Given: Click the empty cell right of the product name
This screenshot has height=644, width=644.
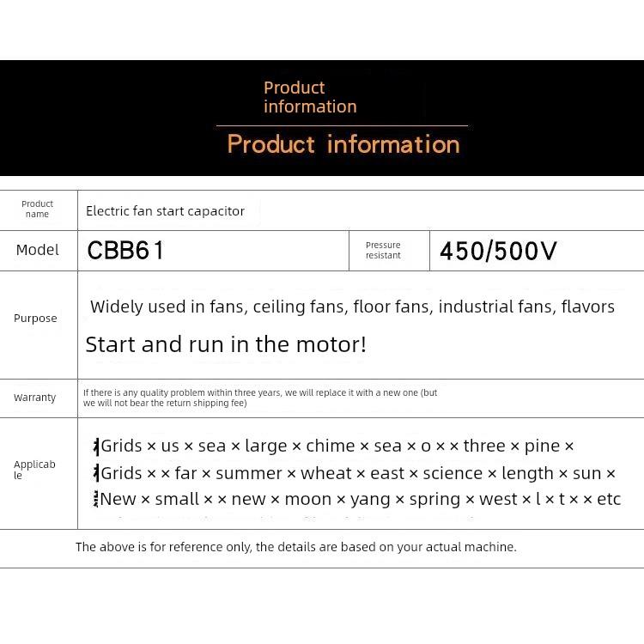Looking at the screenshot, I should [x=451, y=210].
